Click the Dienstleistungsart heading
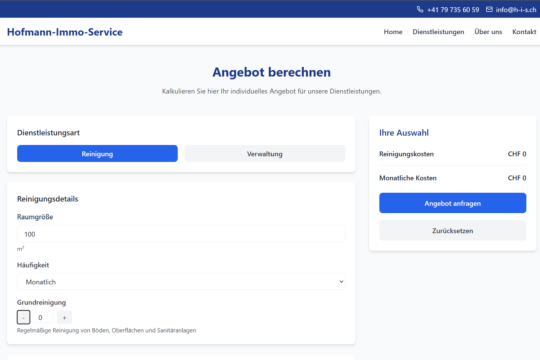 coord(48,133)
